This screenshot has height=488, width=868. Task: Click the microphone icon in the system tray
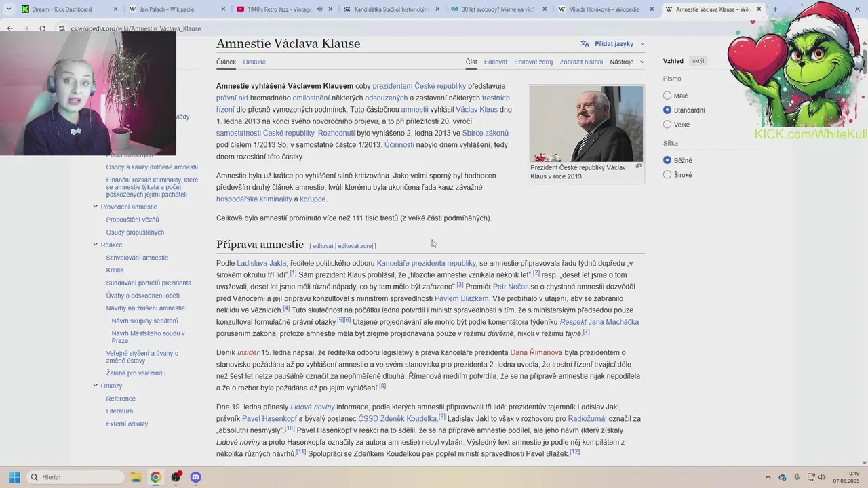click(x=797, y=477)
